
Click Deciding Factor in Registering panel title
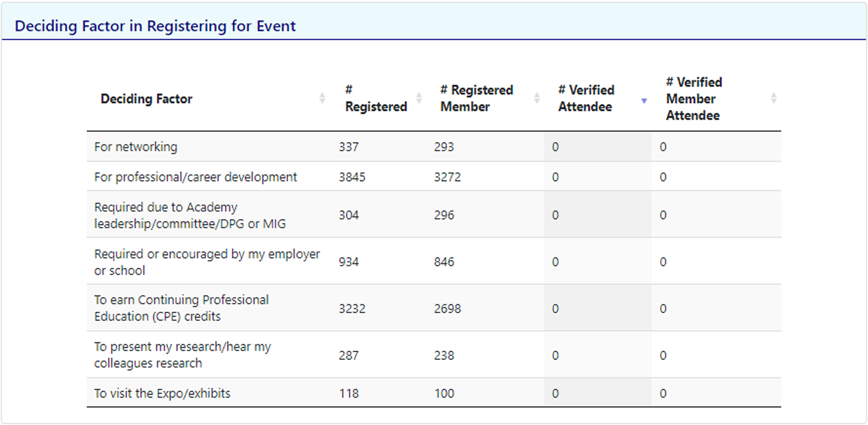click(x=155, y=26)
